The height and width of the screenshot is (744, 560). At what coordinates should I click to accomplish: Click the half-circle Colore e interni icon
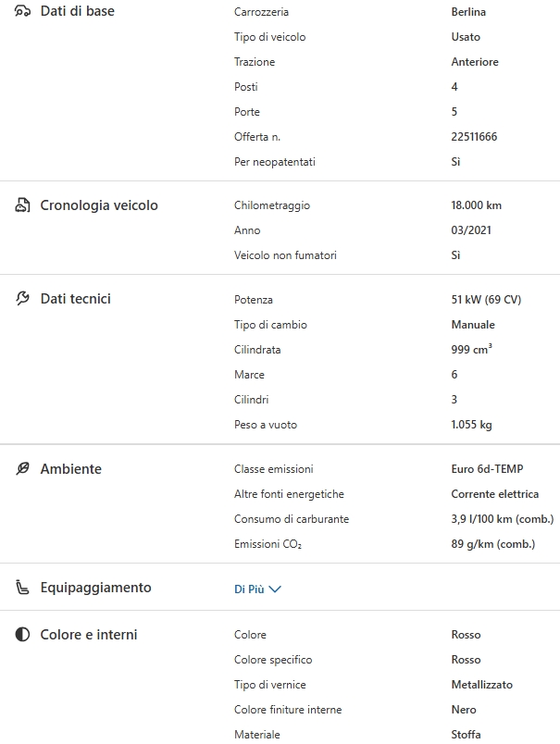coord(23,635)
